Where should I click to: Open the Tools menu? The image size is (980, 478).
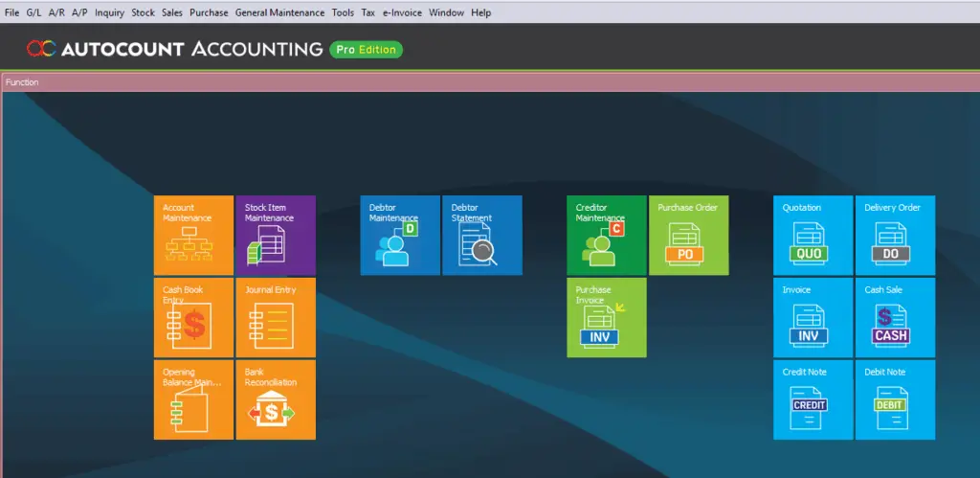pos(344,12)
